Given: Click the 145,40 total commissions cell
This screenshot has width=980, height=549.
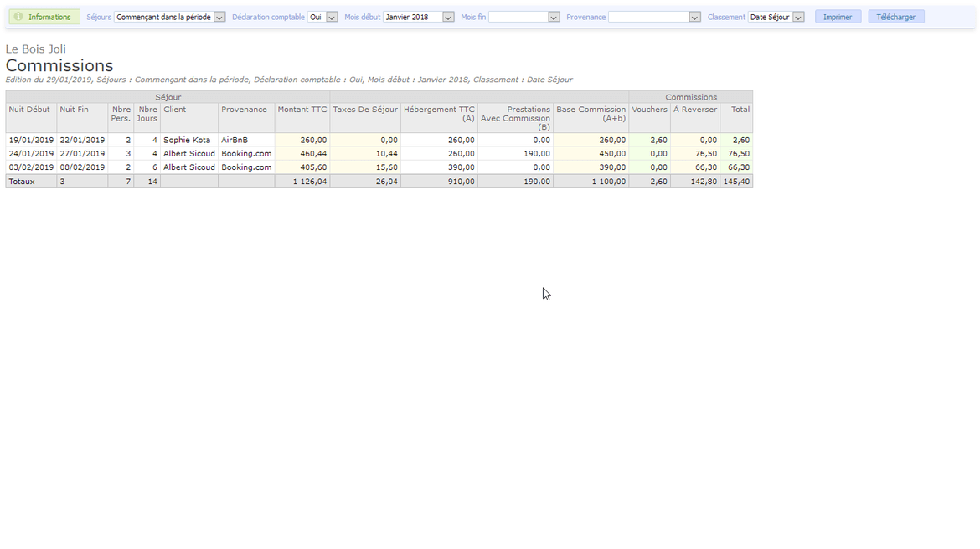Looking at the screenshot, I should point(736,182).
